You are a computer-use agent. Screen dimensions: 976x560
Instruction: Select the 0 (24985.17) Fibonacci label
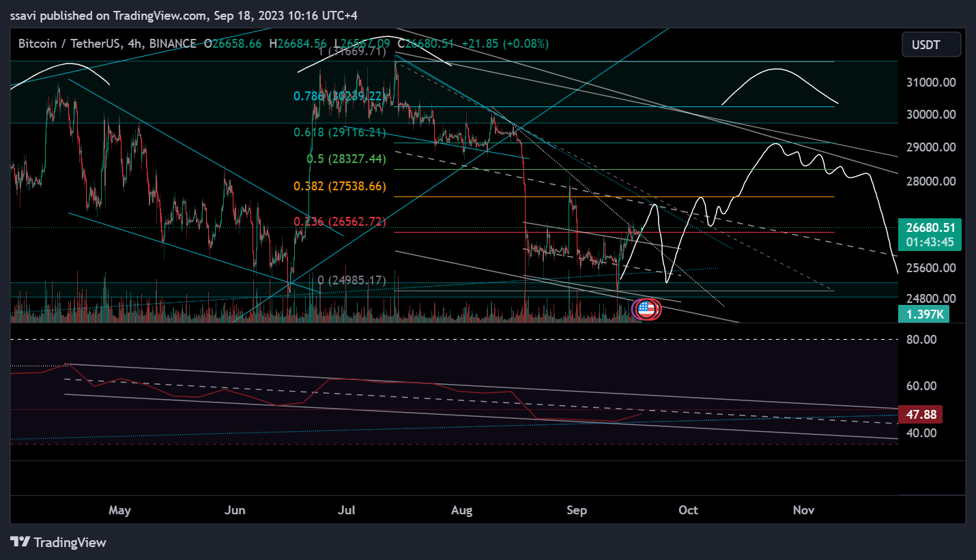352,280
